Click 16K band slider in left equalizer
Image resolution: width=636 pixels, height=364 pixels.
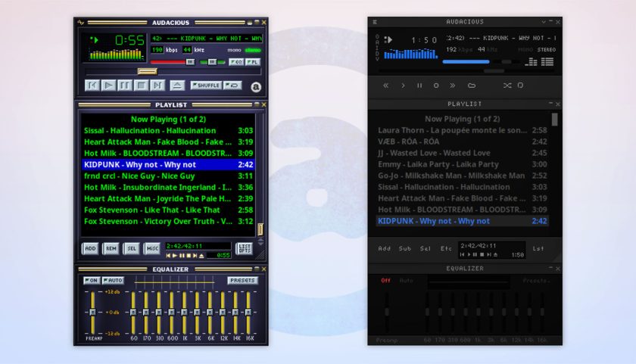click(248, 312)
